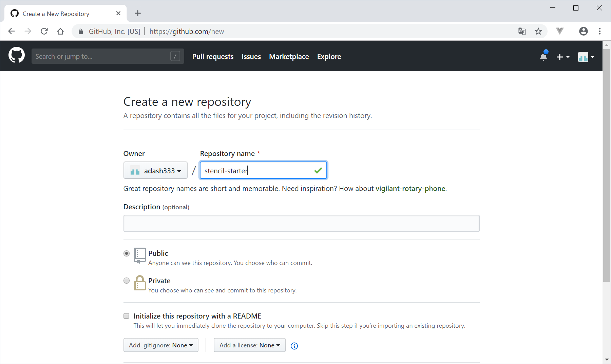This screenshot has width=611, height=364.
Task: Click the scrollbar down arrow
Action: (x=607, y=360)
